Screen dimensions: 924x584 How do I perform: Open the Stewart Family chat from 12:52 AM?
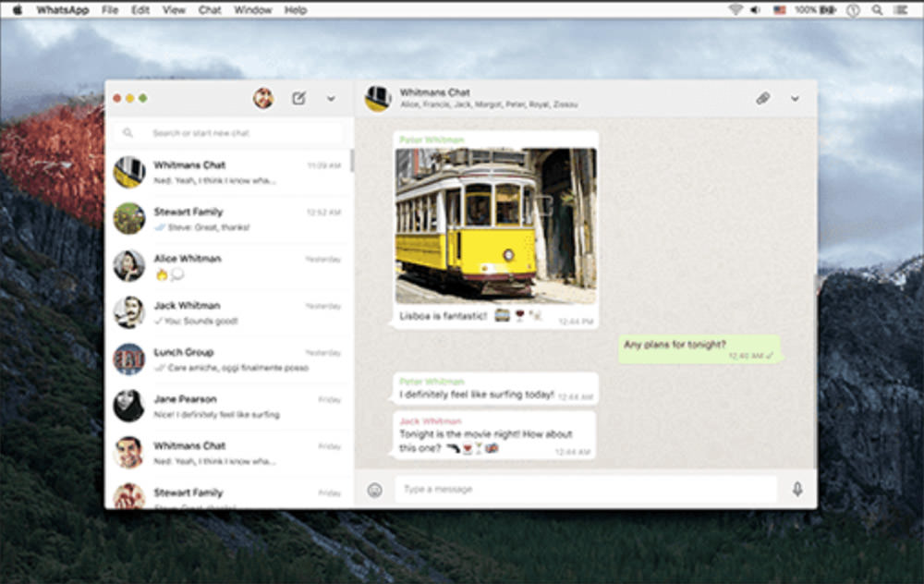point(228,219)
